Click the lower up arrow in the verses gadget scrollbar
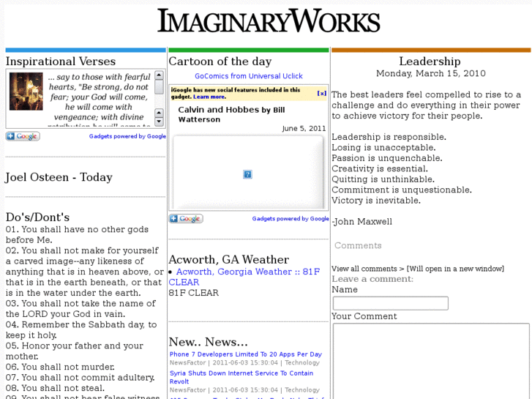532x399 pixels. (159, 113)
